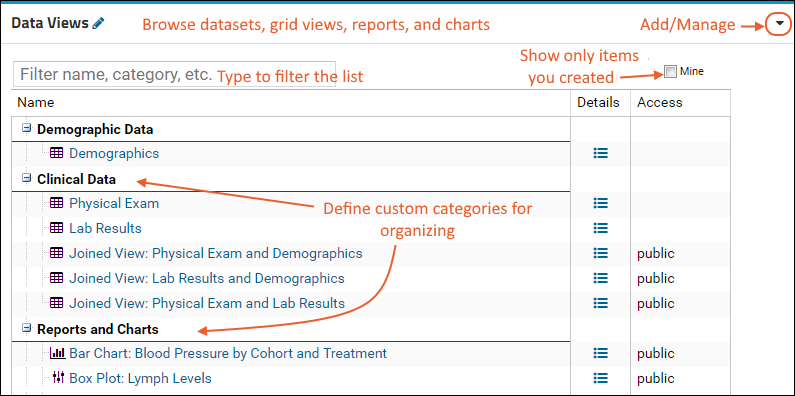
Task: Show details for Bar Chart Blood Pressure
Action: pyautogui.click(x=600, y=353)
